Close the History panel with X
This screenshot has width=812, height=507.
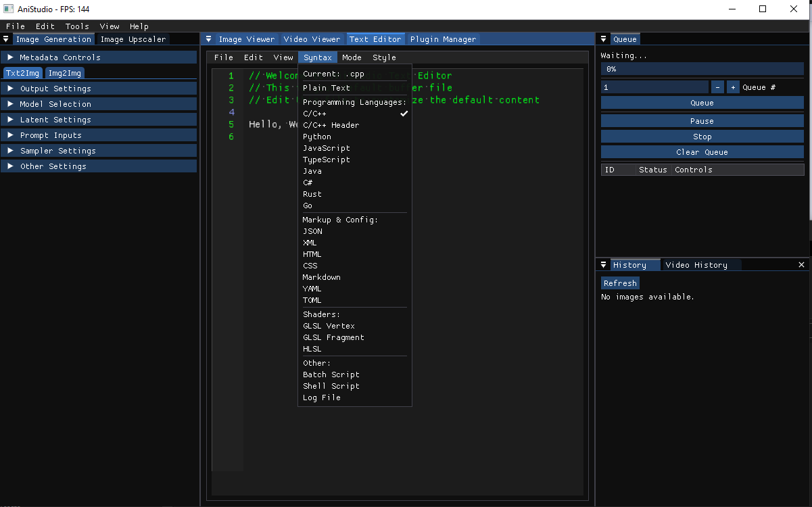point(802,265)
